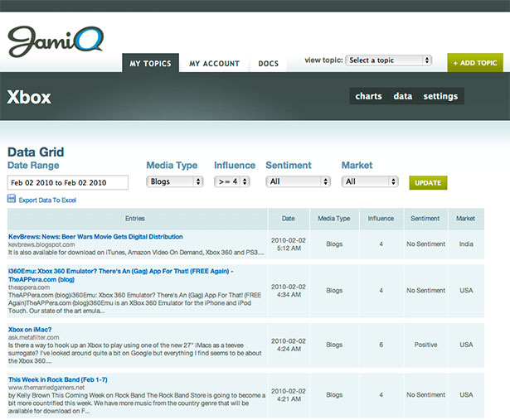Click ask.metafilter.com source text
The width and height of the screenshot is (510, 420).
(x=34, y=337)
